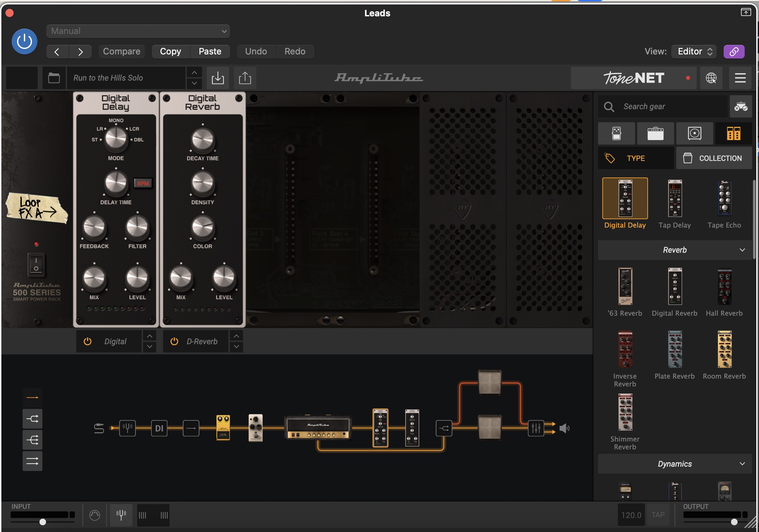759x532 pixels.
Task: Click the Digital Delay FEEDBACK knob
Action: pyautogui.click(x=94, y=227)
